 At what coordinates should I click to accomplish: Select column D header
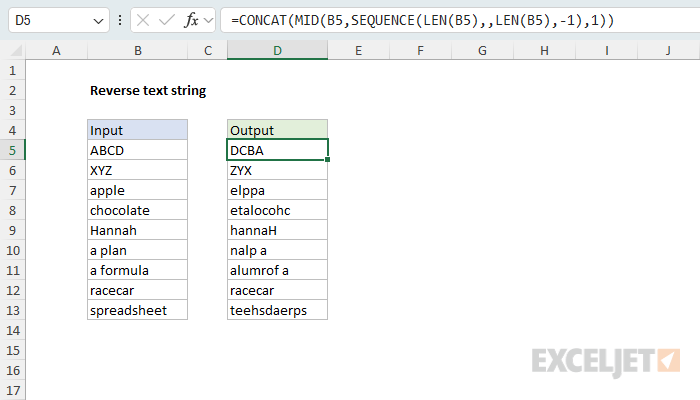tap(277, 50)
